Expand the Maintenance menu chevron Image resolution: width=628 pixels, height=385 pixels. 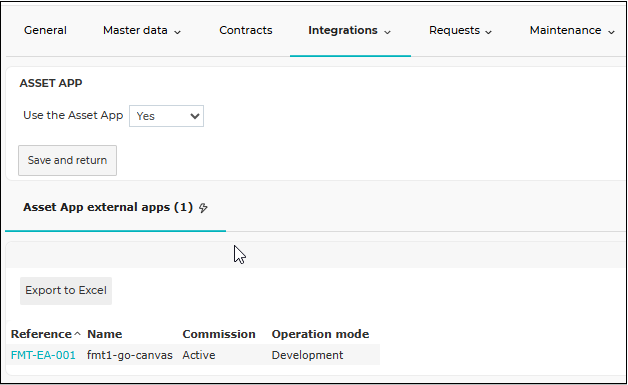pyautogui.click(x=611, y=32)
